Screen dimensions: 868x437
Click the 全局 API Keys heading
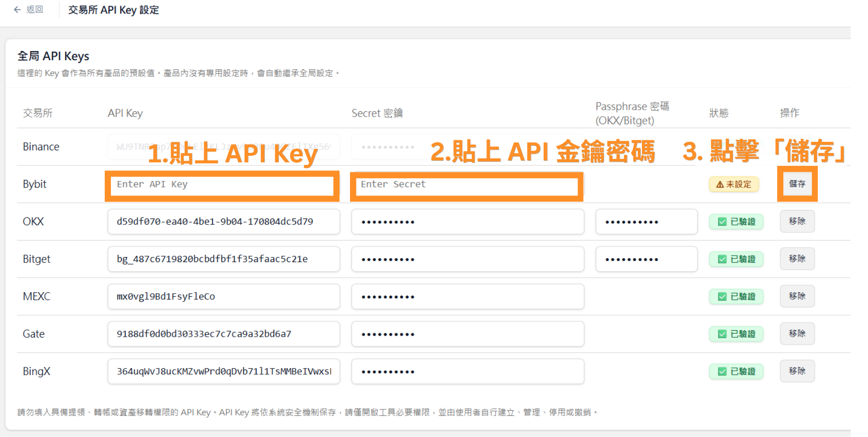pyautogui.click(x=53, y=56)
